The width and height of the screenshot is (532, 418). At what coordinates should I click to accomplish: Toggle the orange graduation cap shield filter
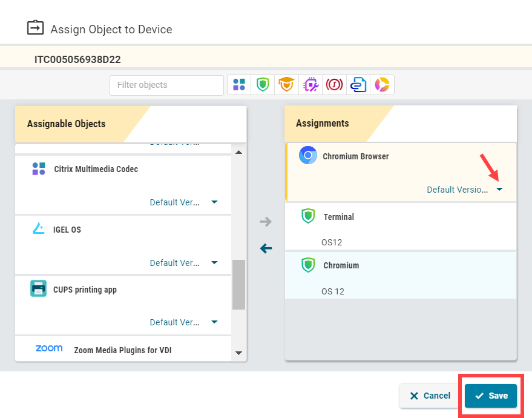tap(285, 85)
